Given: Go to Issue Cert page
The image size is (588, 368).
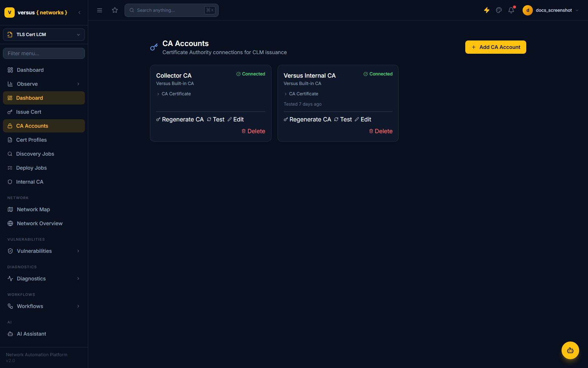Looking at the screenshot, I should point(44,112).
